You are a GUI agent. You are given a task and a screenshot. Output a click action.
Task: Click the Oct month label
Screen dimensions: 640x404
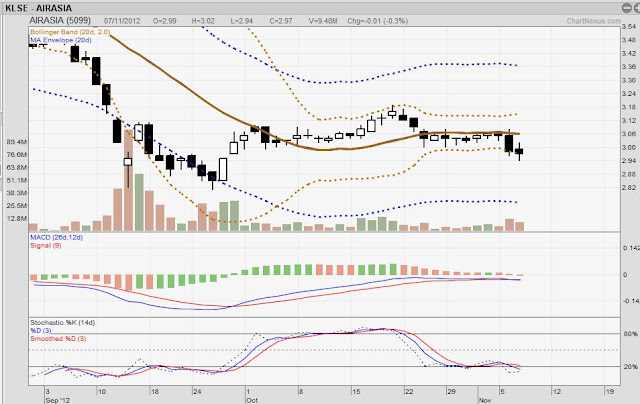252,400
